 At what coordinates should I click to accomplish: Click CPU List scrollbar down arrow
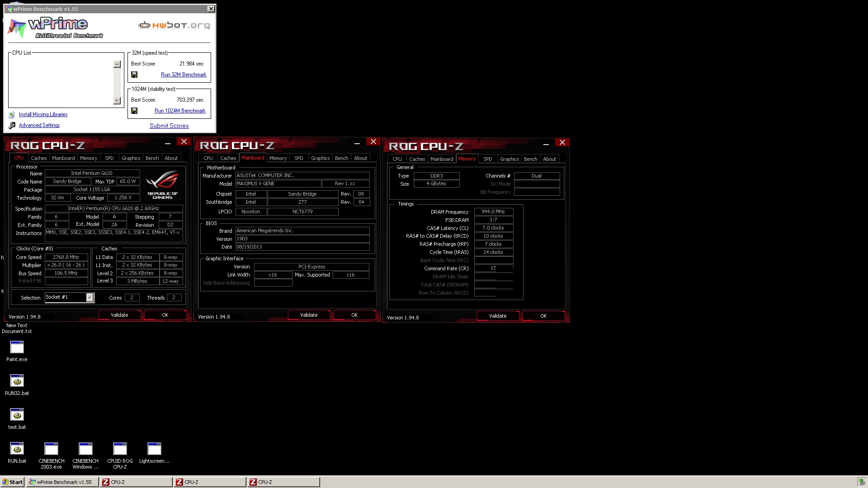point(117,101)
